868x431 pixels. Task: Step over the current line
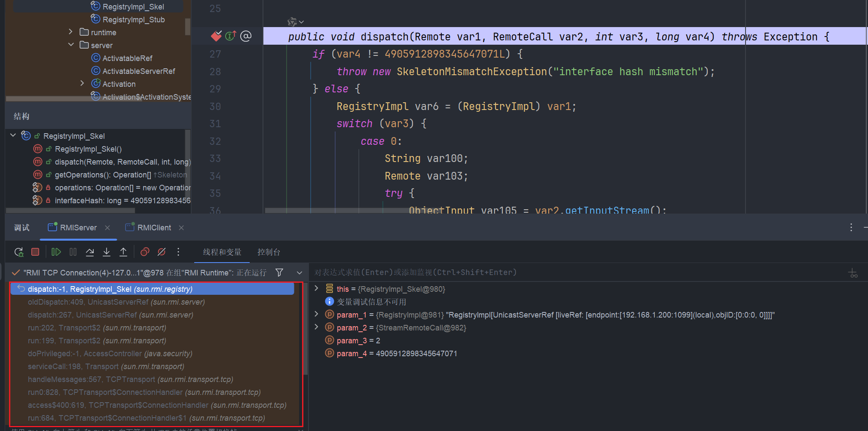click(90, 252)
